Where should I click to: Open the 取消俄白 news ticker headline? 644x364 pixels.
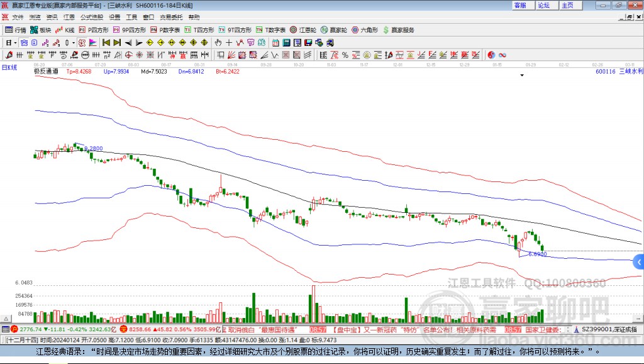coord(261,330)
